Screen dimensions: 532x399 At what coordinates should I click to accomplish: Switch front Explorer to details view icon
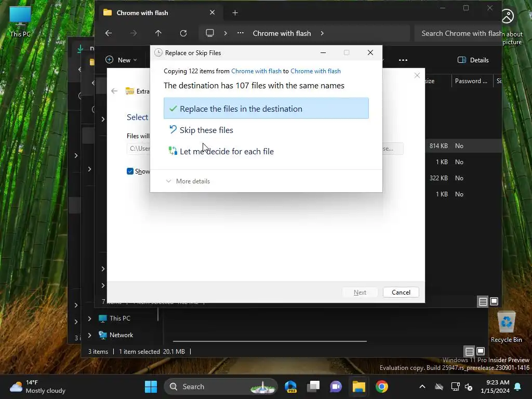click(483, 302)
